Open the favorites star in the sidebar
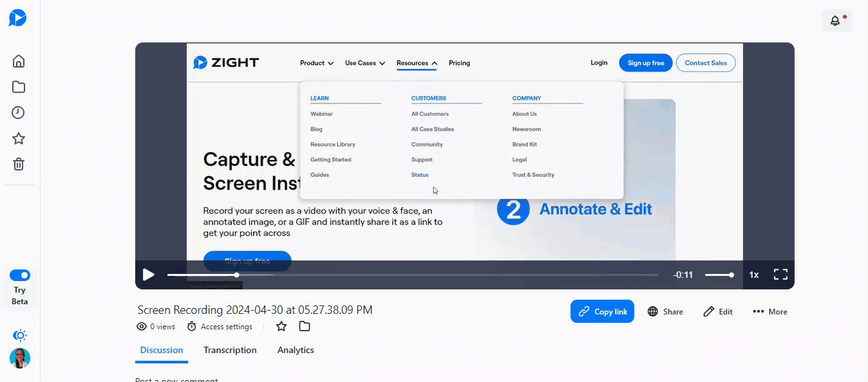Viewport: 868px width, 382px height. 19,138
